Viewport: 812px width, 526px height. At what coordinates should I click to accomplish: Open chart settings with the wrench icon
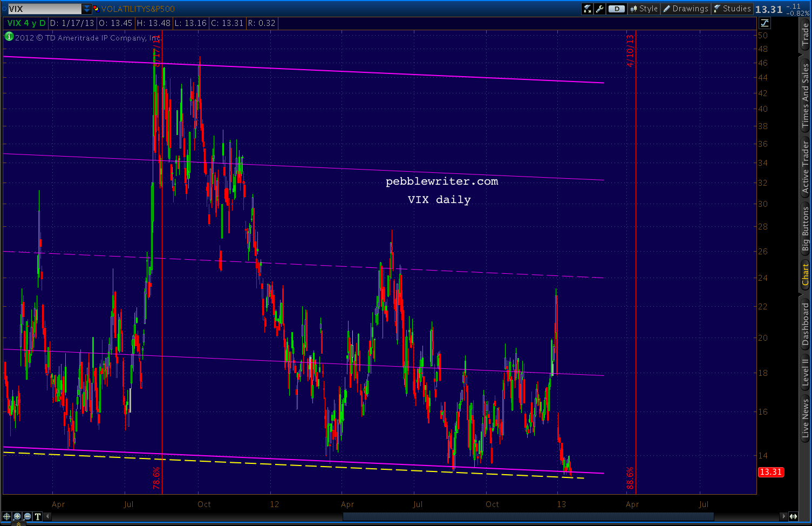[x=600, y=8]
